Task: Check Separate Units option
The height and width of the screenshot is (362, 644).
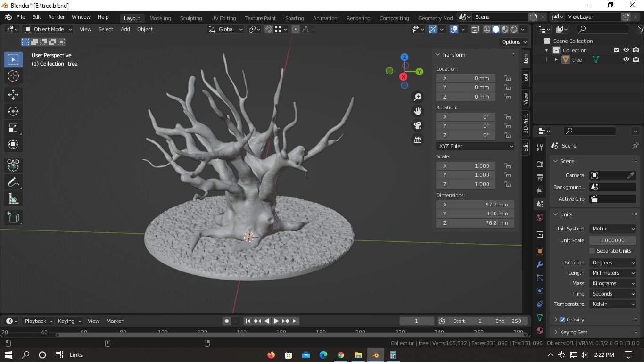Action: [x=592, y=251]
